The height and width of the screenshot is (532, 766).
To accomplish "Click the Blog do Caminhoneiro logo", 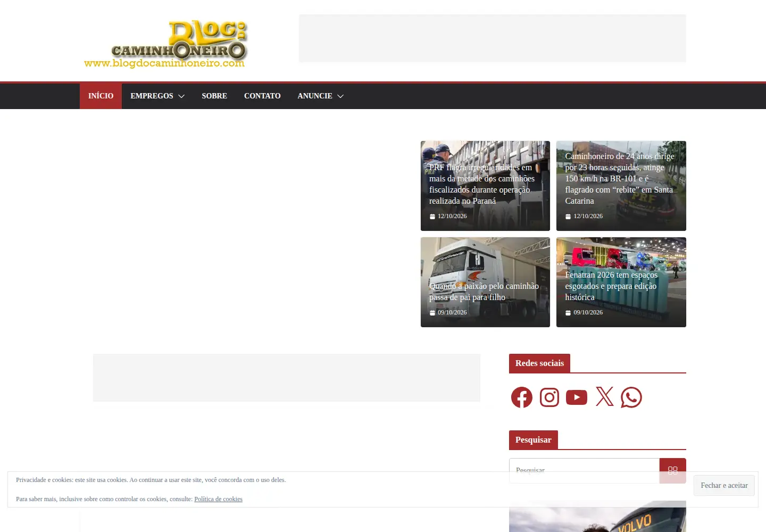I will (x=165, y=45).
